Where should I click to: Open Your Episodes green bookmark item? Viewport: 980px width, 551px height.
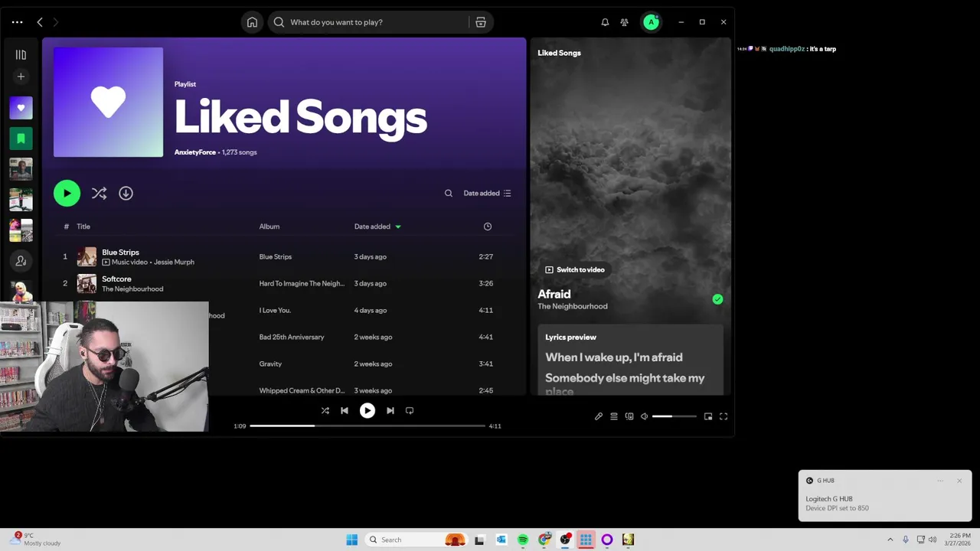coord(21,139)
